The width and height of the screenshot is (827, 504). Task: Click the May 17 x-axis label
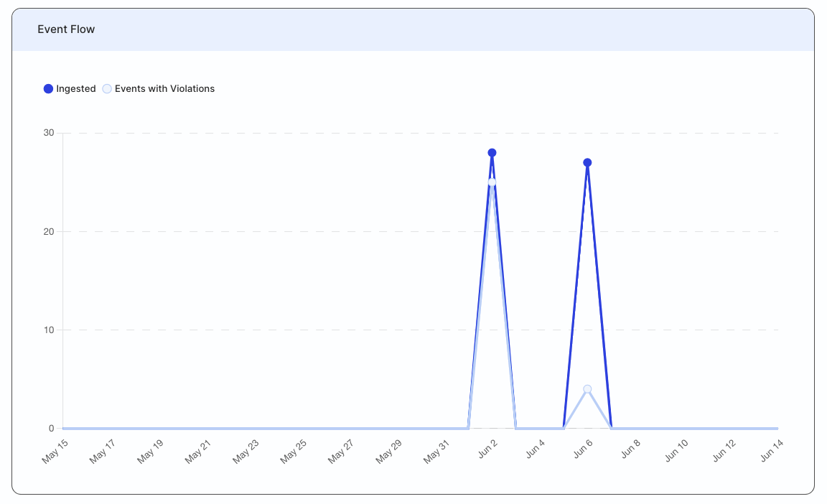pos(103,452)
